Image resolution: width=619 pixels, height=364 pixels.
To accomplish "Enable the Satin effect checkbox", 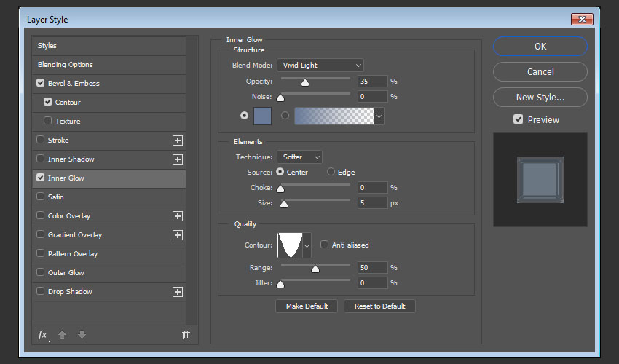I will [41, 197].
